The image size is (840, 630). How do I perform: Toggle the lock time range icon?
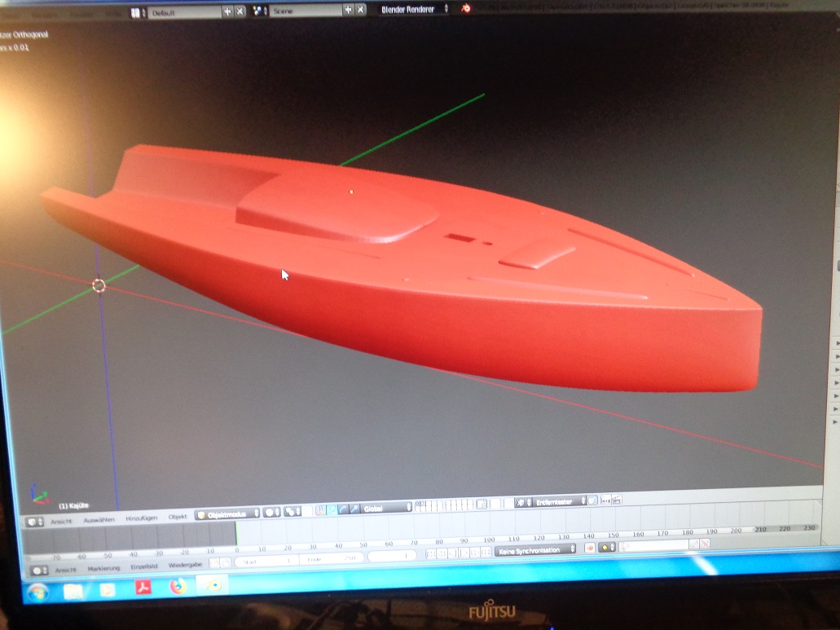[x=226, y=563]
